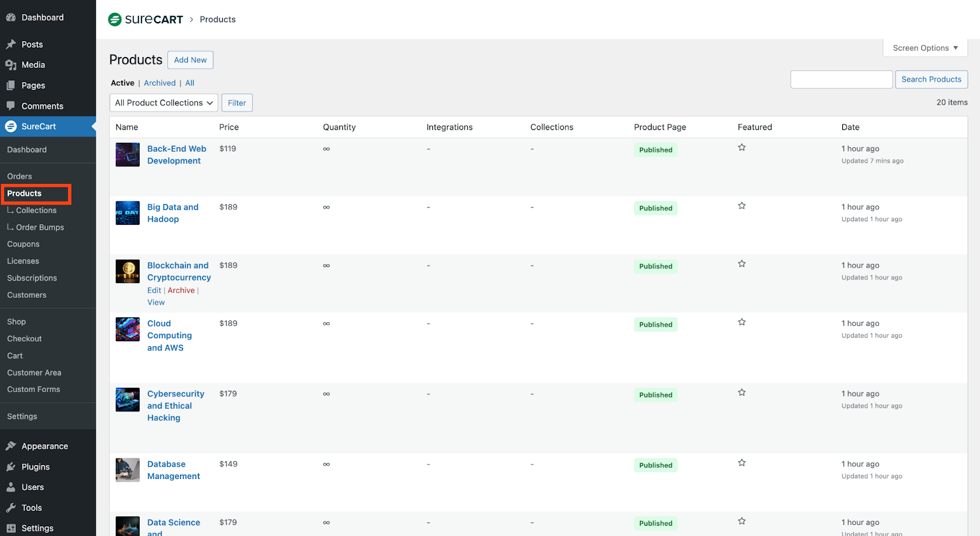Open Customer Area menu item

click(x=34, y=372)
